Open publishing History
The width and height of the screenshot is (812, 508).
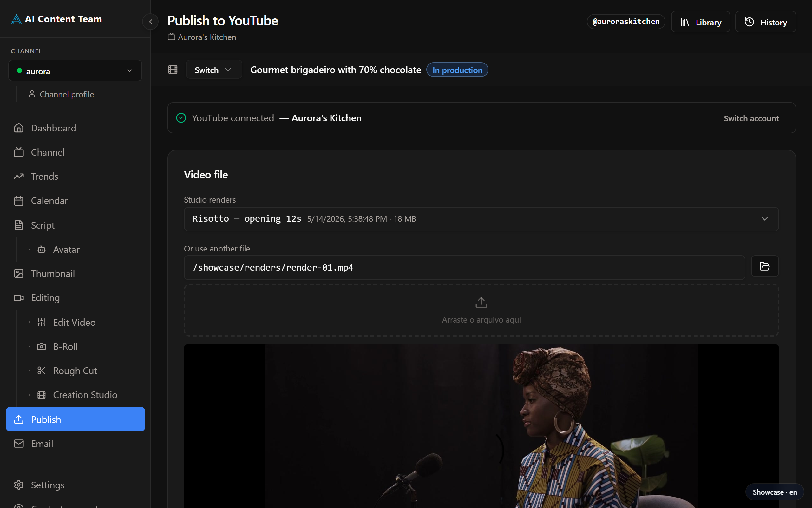pyautogui.click(x=765, y=22)
